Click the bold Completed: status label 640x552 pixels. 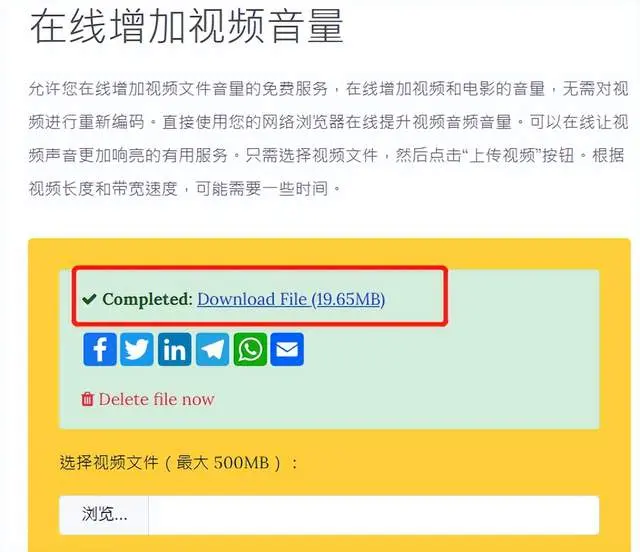point(147,299)
